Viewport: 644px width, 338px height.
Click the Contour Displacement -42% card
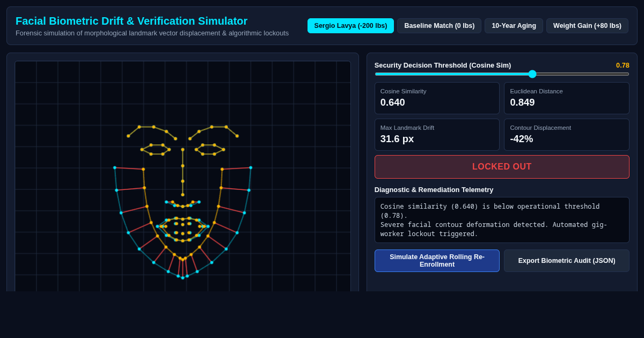click(x=567, y=135)
